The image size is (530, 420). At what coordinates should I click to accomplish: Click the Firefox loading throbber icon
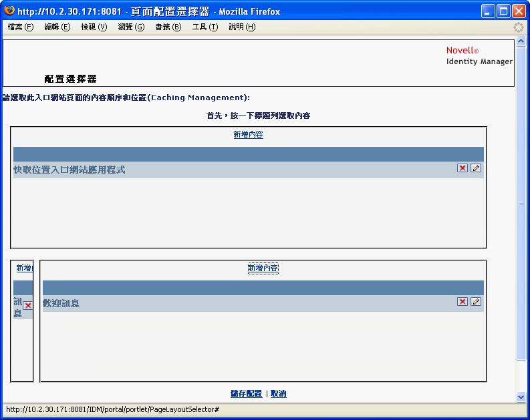(x=518, y=27)
